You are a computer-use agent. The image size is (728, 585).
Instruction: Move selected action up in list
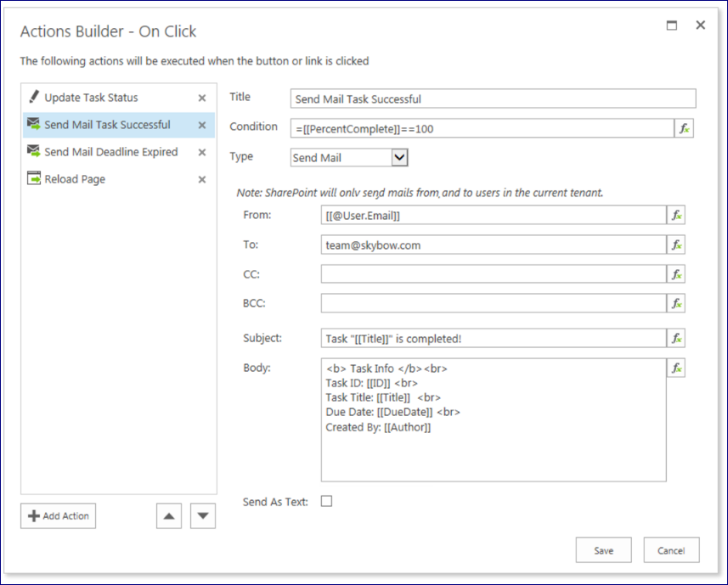(x=169, y=515)
